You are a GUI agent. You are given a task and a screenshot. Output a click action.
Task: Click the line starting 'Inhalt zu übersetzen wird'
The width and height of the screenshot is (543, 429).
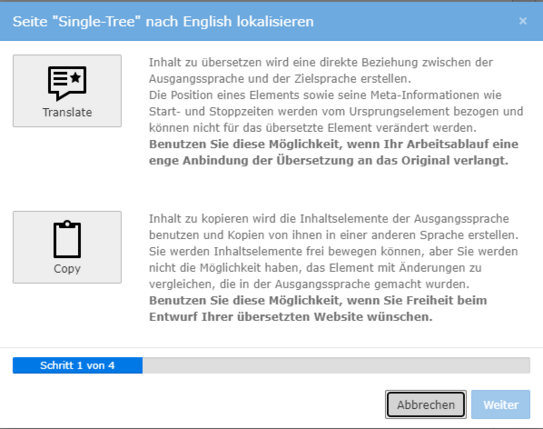point(321,62)
